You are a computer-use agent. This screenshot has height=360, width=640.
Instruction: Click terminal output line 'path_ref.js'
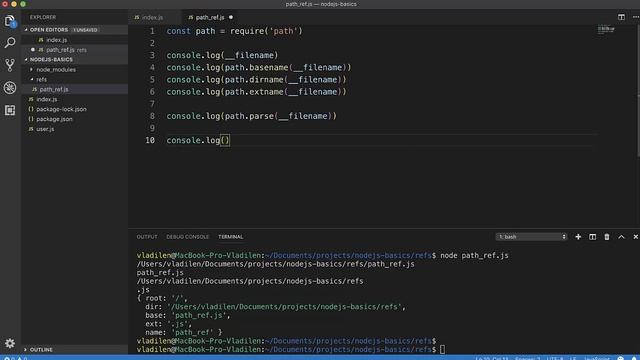[160, 273]
